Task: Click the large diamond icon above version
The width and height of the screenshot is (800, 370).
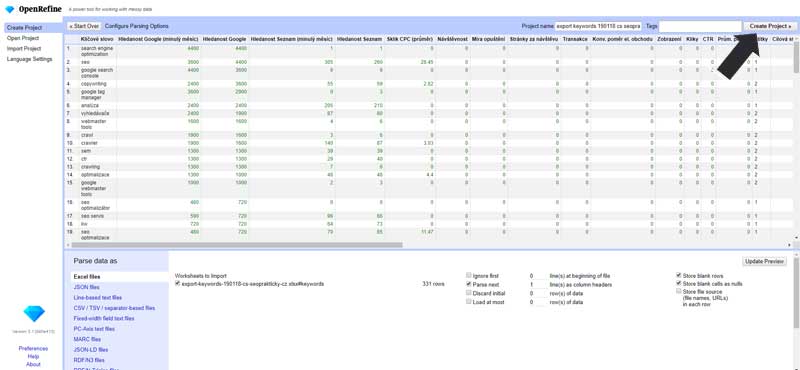Action: pyautogui.click(x=34, y=313)
